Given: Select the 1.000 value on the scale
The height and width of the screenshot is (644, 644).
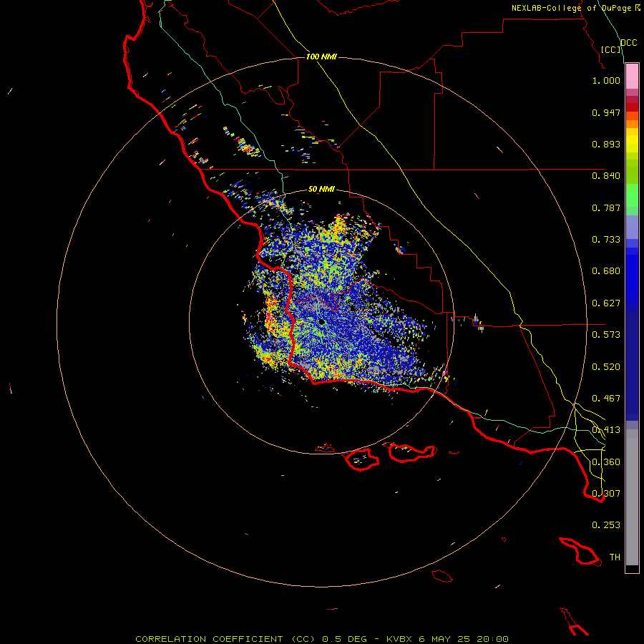Looking at the screenshot, I should coord(606,80).
